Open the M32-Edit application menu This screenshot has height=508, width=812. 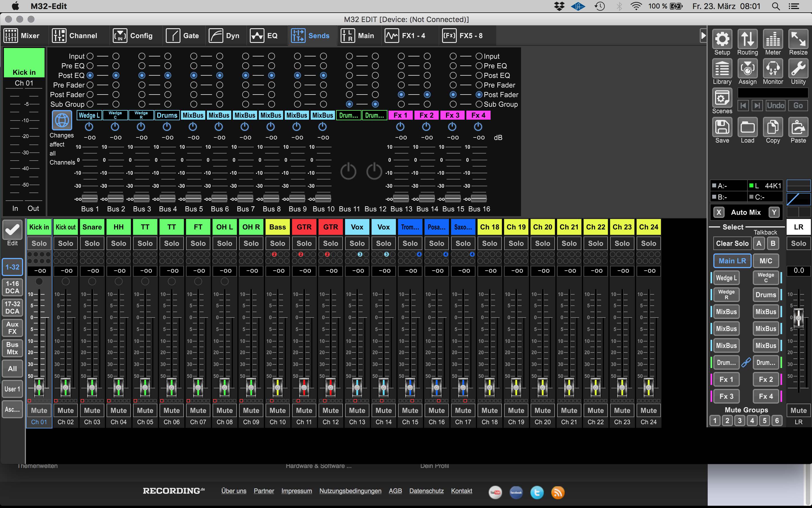[x=49, y=6]
